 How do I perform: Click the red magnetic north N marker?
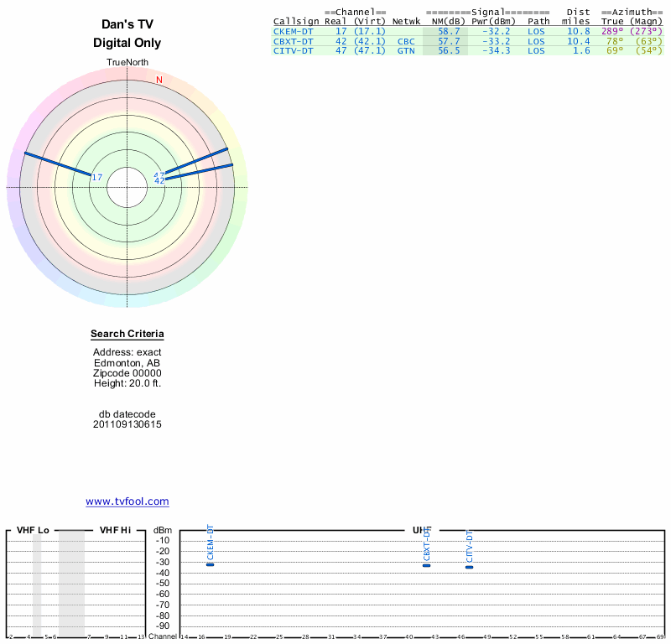click(159, 80)
